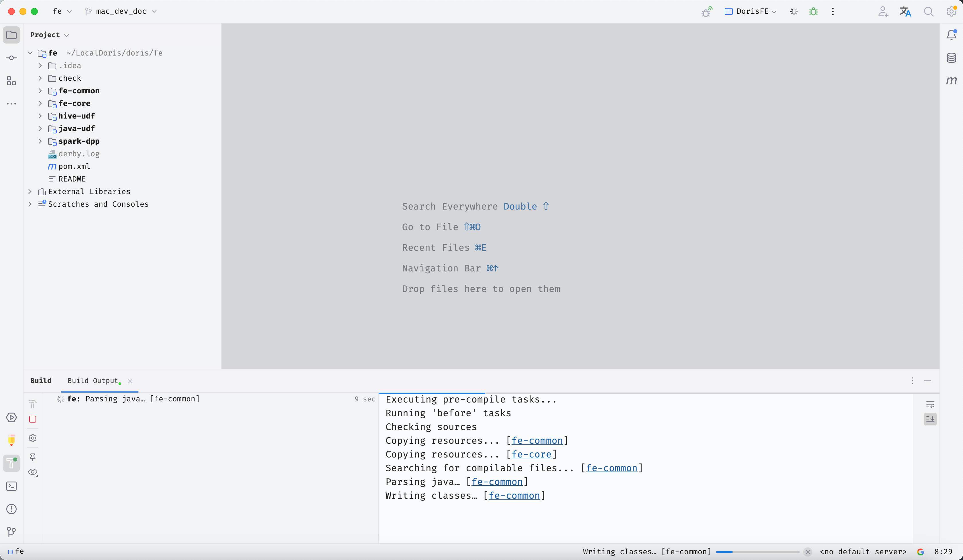Image resolution: width=963 pixels, height=560 pixels.
Task: Click the Debug DorisFE bug icon
Action: (813, 11)
